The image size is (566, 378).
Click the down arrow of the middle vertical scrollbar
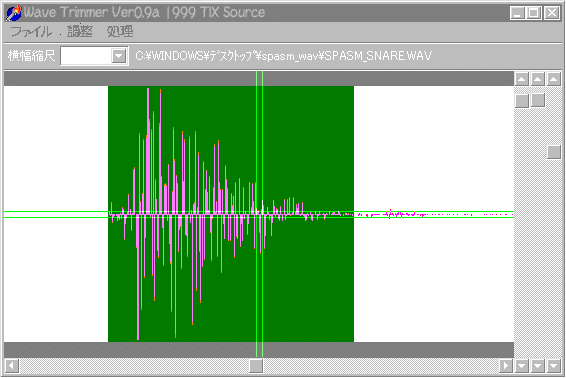pyautogui.click(x=537, y=366)
